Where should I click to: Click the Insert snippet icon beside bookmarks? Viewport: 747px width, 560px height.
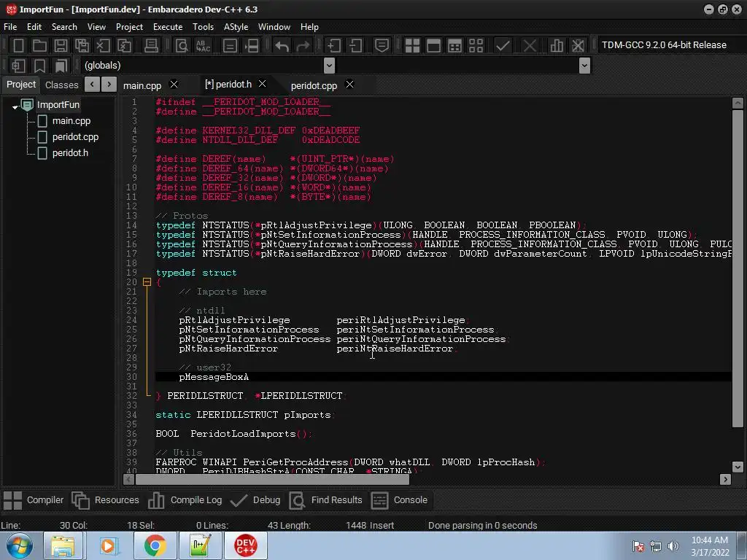[18, 66]
